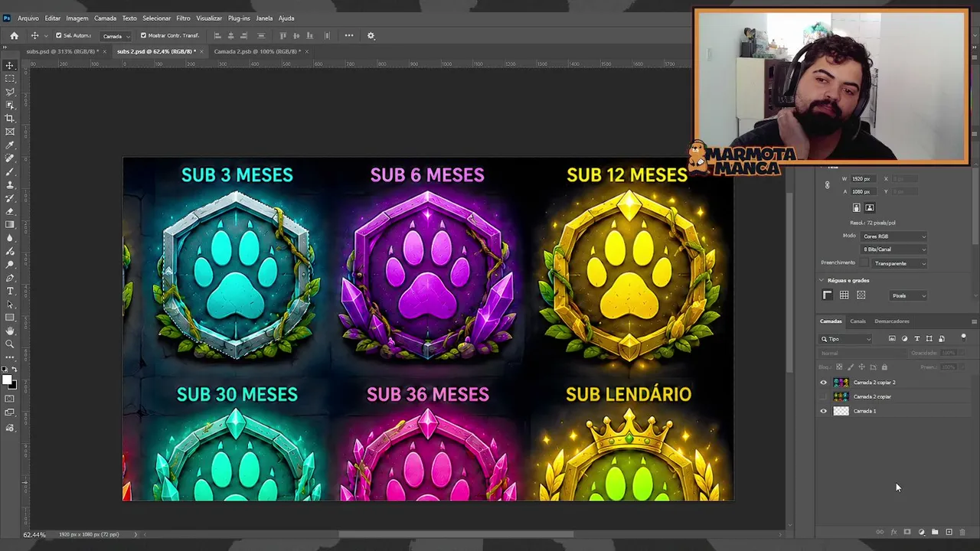The height and width of the screenshot is (551, 980).
Task: Select the Crop tool
Action: point(10,119)
